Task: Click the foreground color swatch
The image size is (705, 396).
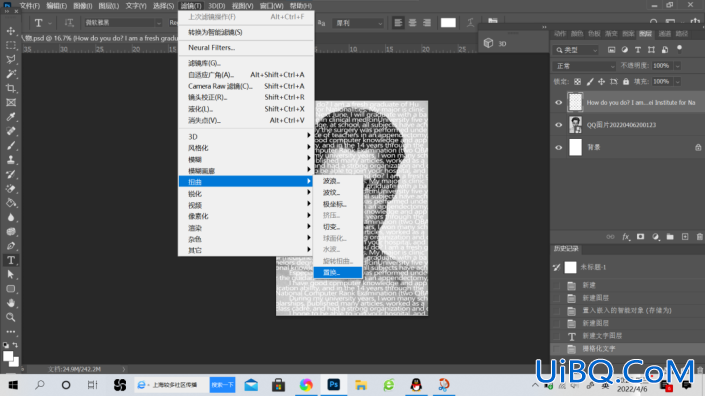Action: click(8, 356)
